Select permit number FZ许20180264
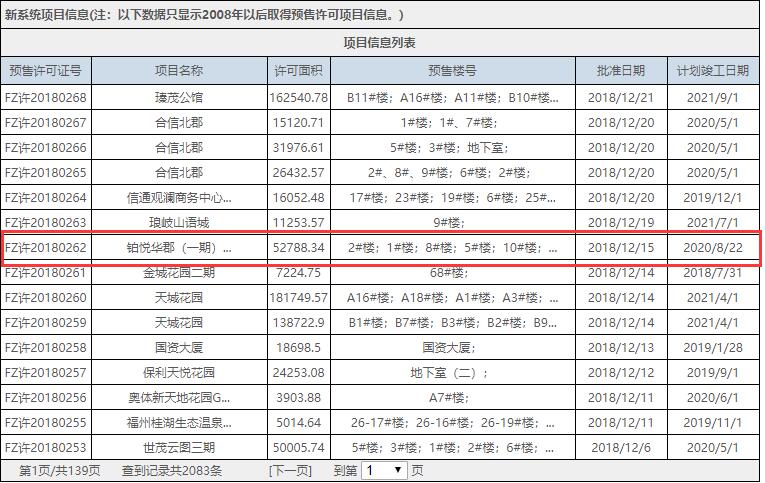765x483 pixels. tap(45, 198)
